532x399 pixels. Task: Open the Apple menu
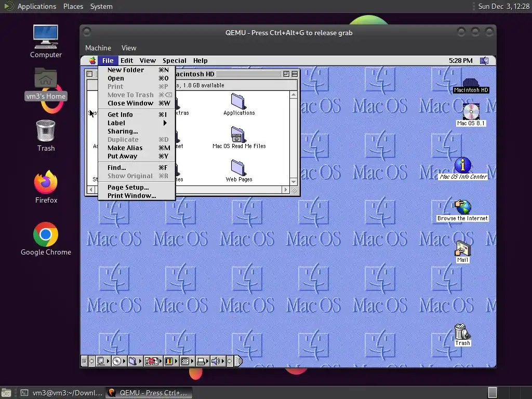coord(92,60)
